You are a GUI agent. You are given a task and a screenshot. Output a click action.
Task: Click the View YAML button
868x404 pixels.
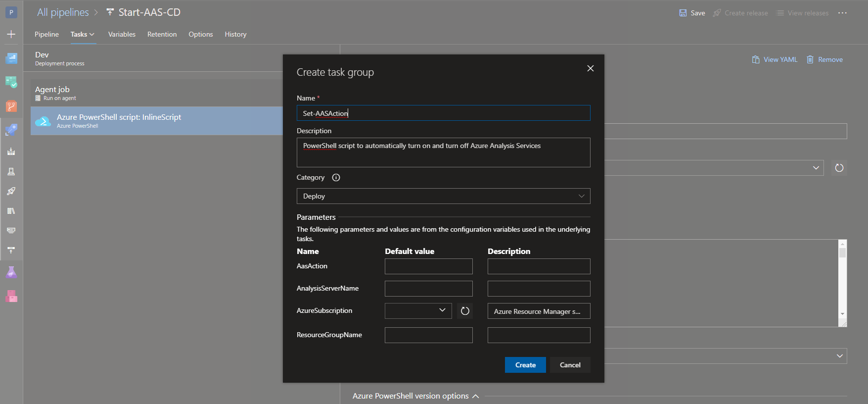click(x=775, y=59)
